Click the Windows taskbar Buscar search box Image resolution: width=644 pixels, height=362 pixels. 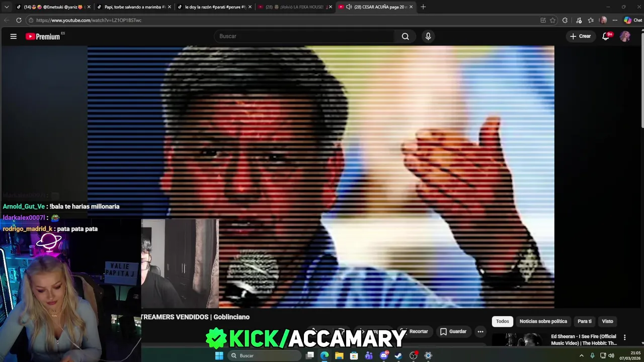(264, 355)
